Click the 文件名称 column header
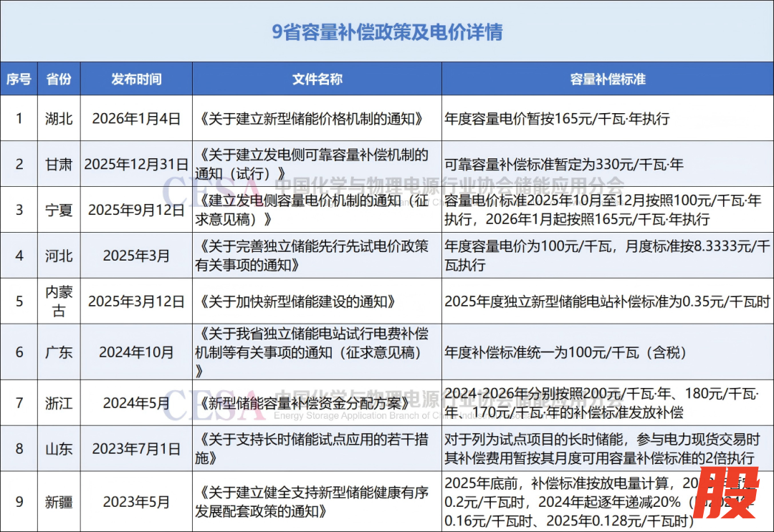This screenshot has width=774, height=532. (x=317, y=79)
